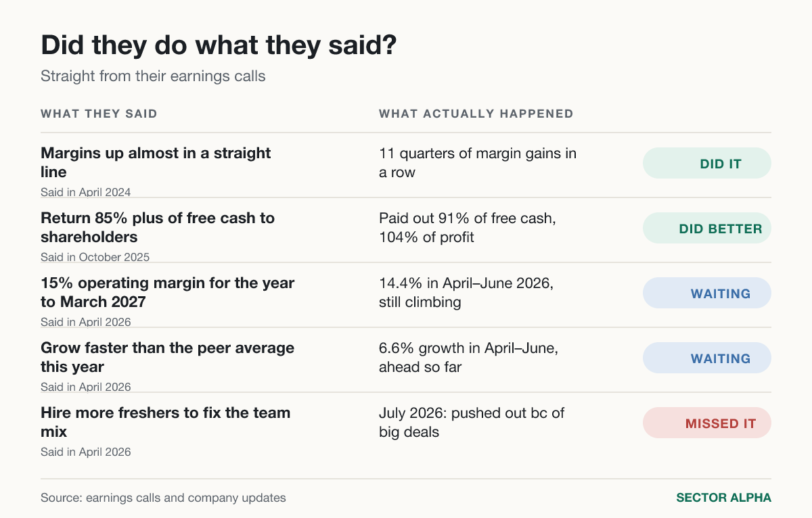
Task: Click 'July 2026: pushed out bc of big deals'
Action: [x=472, y=422]
